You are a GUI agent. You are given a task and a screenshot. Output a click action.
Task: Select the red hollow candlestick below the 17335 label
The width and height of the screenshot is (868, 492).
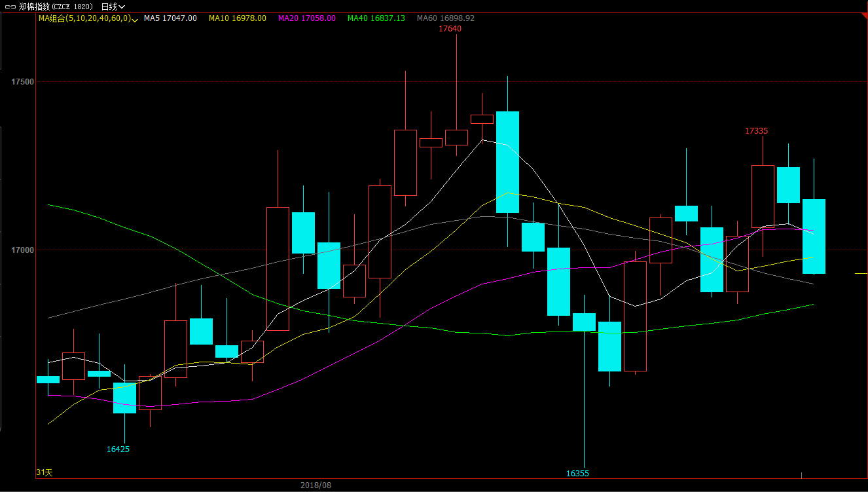(x=763, y=196)
